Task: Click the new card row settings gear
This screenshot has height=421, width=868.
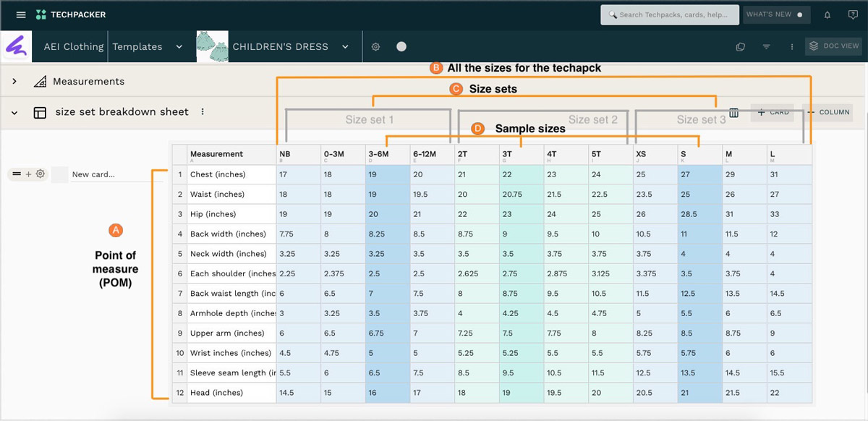Action: point(41,174)
